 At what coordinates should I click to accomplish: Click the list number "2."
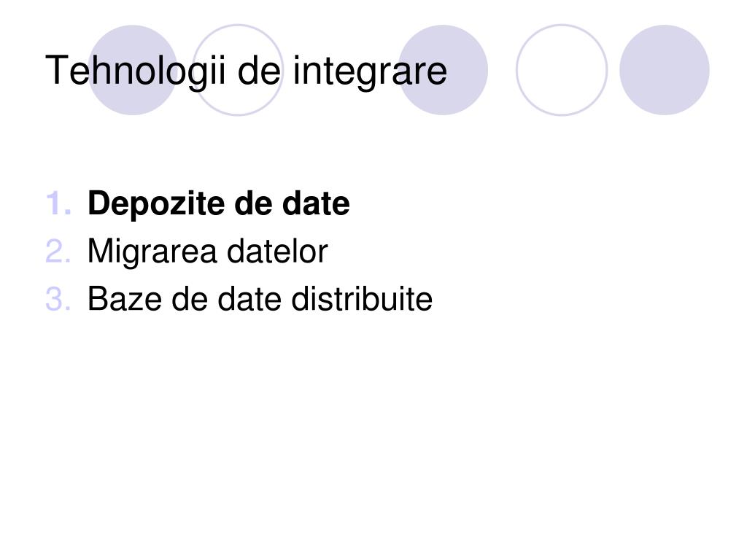58,252
